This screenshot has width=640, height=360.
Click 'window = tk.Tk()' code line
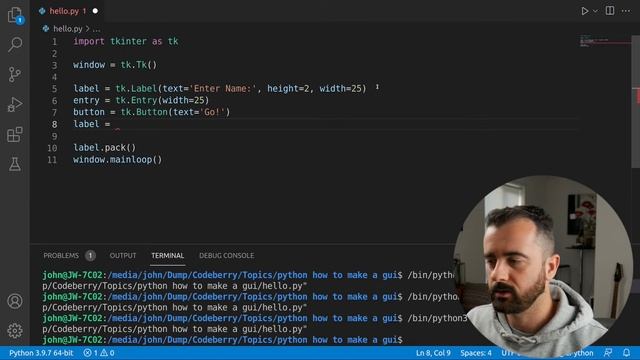(115, 65)
